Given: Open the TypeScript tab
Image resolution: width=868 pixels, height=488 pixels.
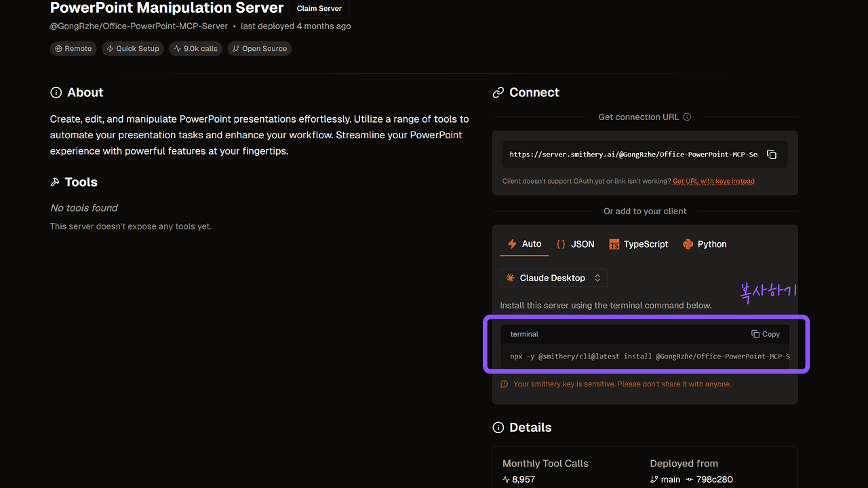Looking at the screenshot, I should pos(638,244).
